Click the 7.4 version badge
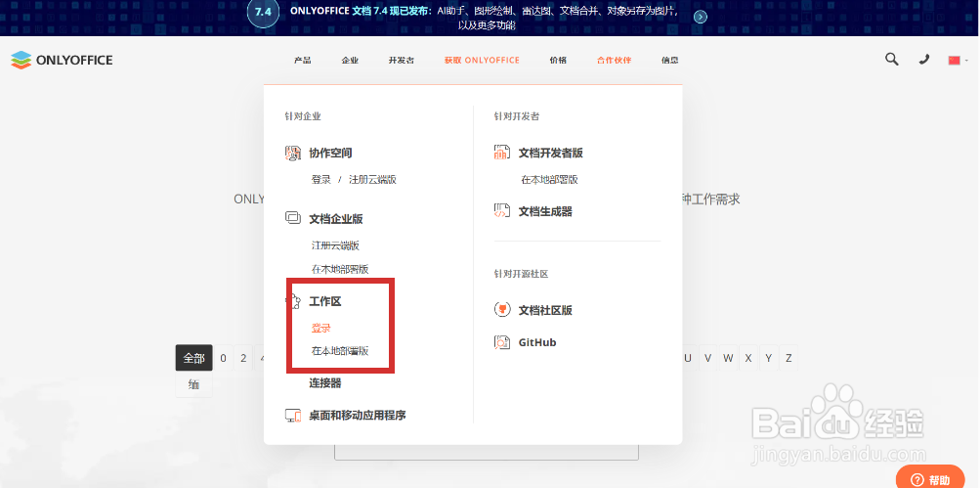 263,13
